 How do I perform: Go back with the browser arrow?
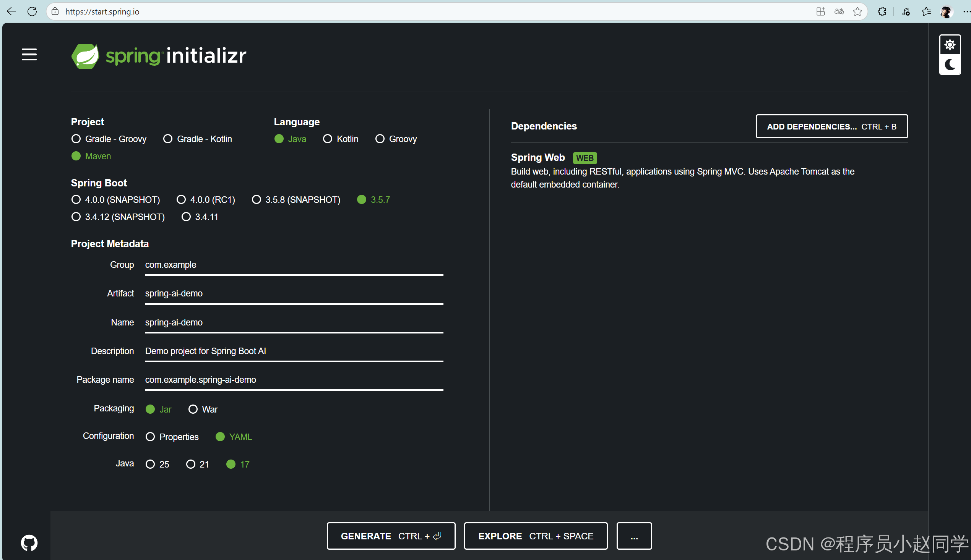[11, 11]
